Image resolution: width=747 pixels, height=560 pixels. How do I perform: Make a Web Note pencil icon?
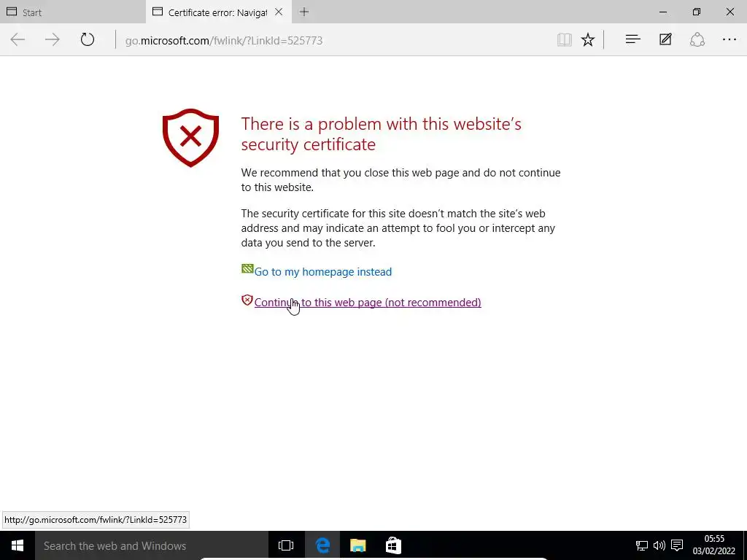665,39
